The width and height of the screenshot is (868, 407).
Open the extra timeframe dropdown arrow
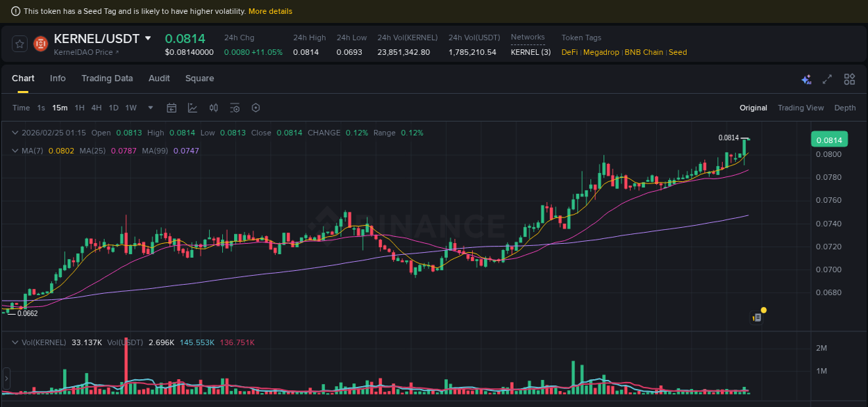[150, 108]
